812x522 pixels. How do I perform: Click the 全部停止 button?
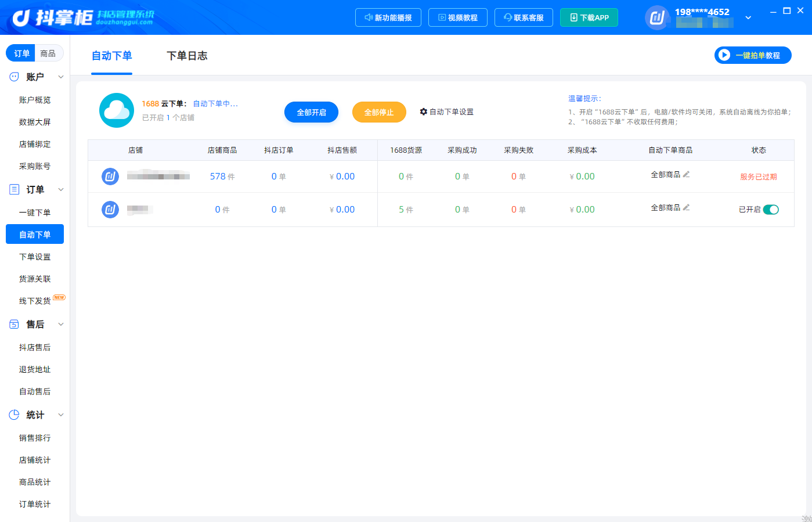(x=379, y=112)
